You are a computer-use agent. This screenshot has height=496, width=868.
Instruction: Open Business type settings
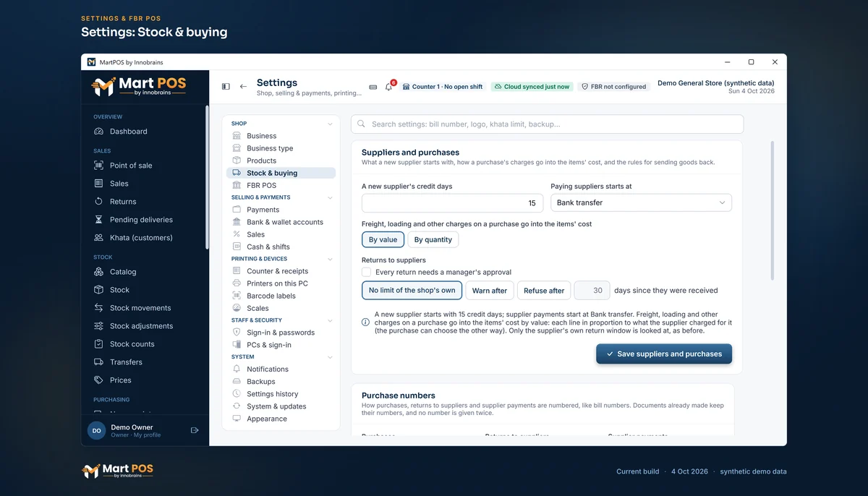(281, 148)
